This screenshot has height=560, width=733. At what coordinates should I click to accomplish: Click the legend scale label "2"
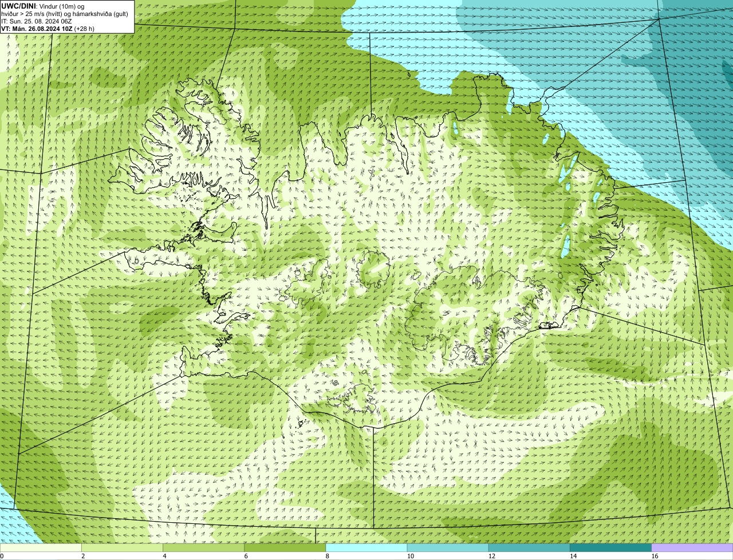pos(83,556)
